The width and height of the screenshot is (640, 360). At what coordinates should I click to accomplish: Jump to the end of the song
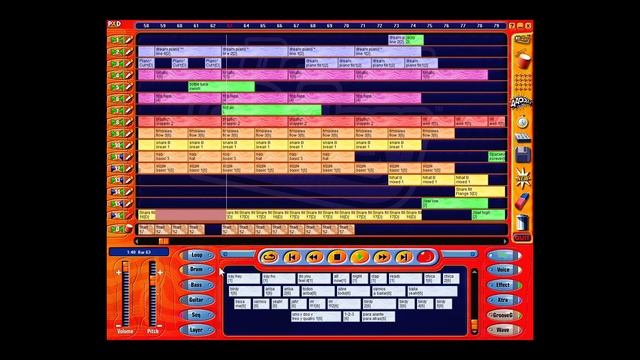coord(404,257)
